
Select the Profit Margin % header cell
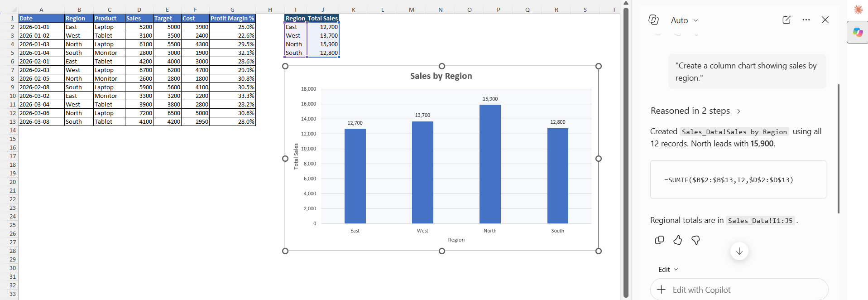(x=232, y=18)
